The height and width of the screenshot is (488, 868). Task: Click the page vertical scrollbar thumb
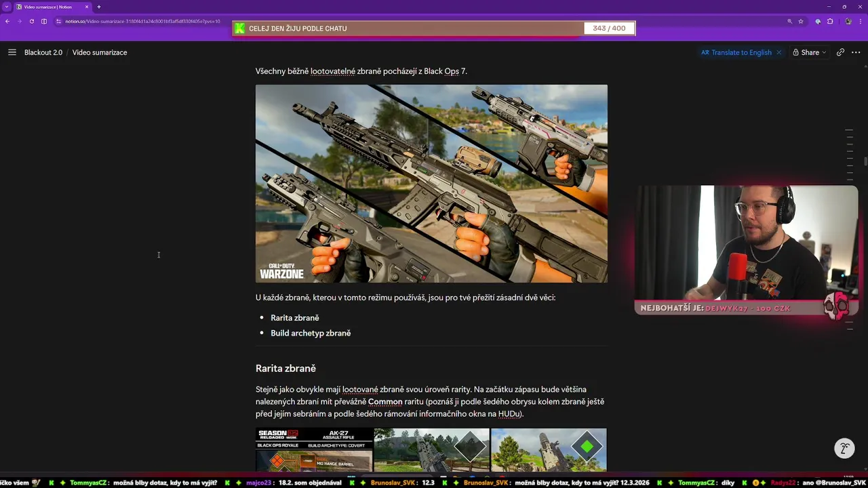tap(865, 161)
